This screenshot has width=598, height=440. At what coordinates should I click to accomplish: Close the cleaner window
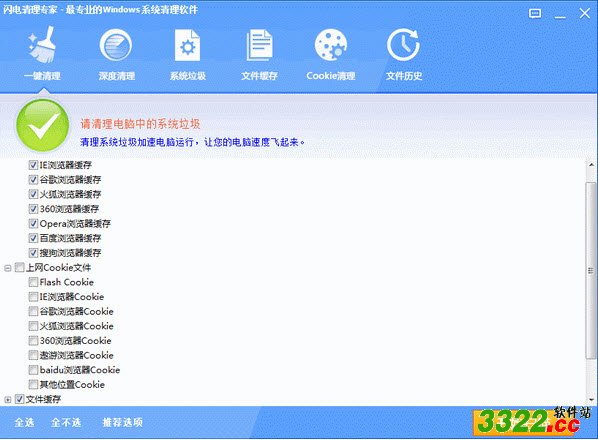(x=584, y=14)
